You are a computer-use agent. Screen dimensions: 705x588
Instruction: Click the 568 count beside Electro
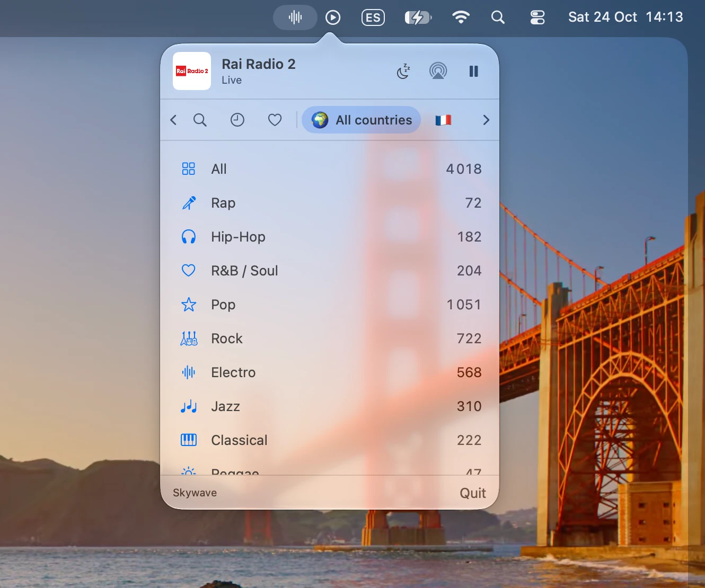[469, 372]
